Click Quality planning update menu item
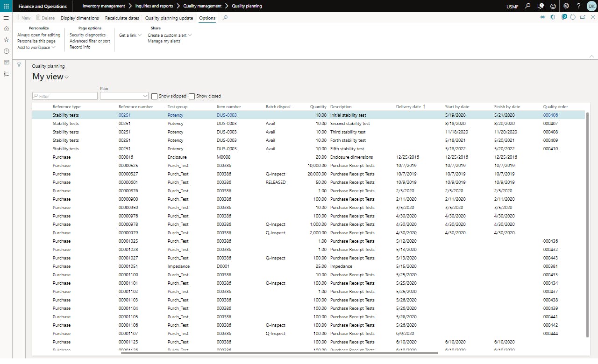 pos(169,18)
